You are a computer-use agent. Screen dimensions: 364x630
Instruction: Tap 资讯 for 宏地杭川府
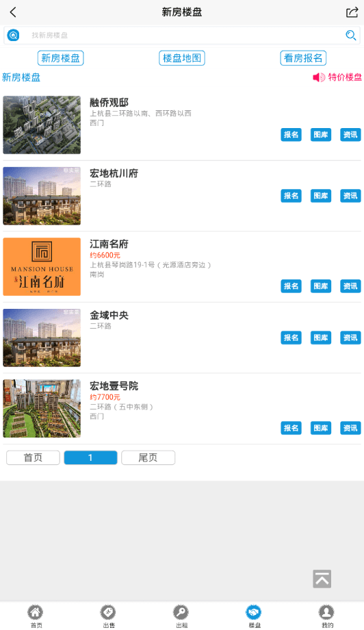coord(350,196)
